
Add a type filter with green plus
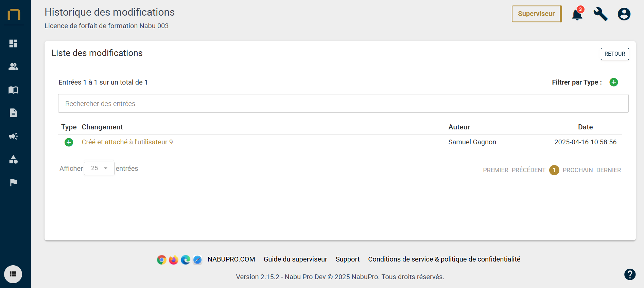click(614, 82)
